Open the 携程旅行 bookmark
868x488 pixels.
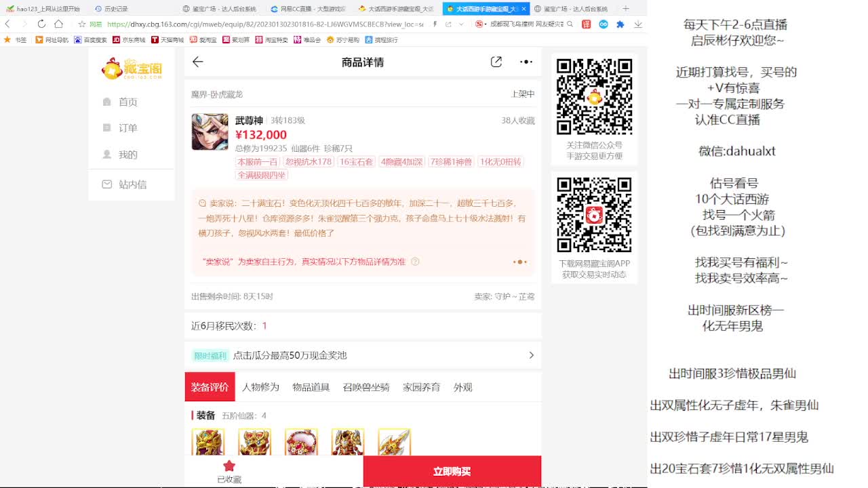[382, 40]
